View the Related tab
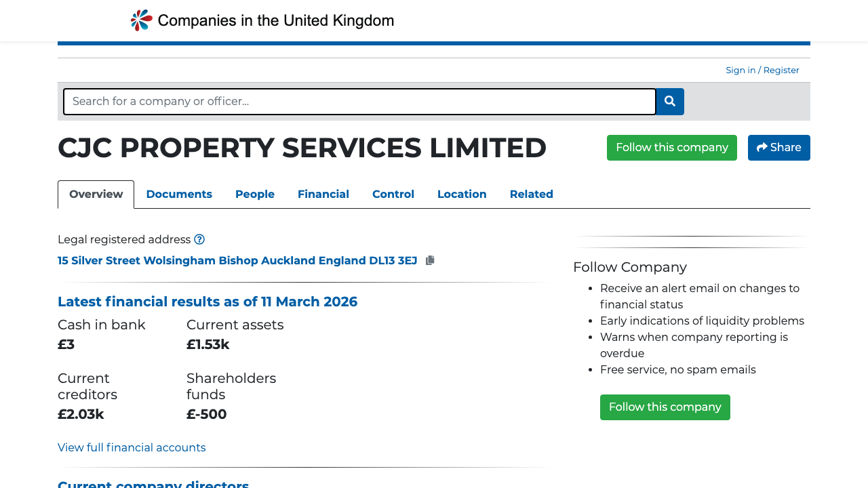The width and height of the screenshot is (868, 488). [532, 195]
